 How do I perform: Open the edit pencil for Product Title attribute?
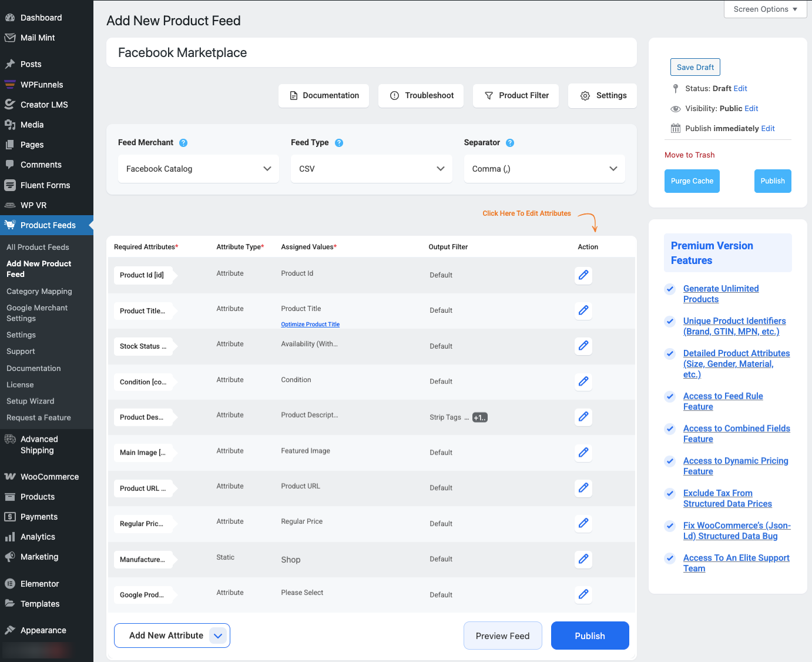pyautogui.click(x=583, y=310)
